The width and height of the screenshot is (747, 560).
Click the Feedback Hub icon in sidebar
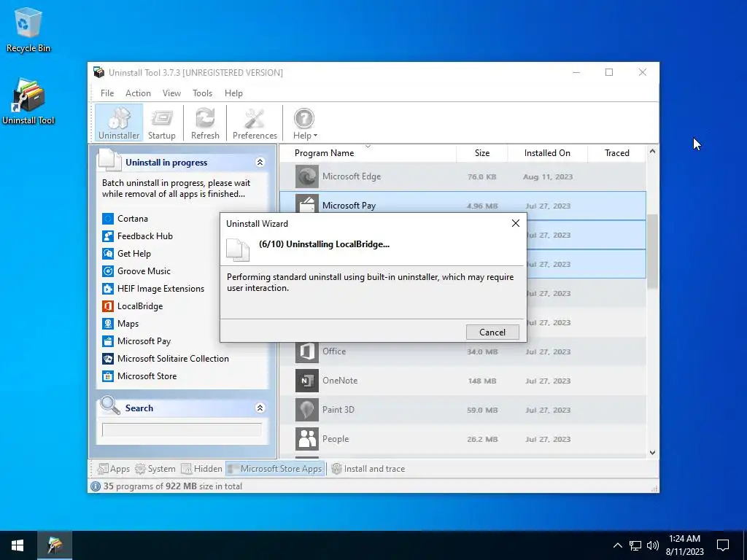[108, 236]
